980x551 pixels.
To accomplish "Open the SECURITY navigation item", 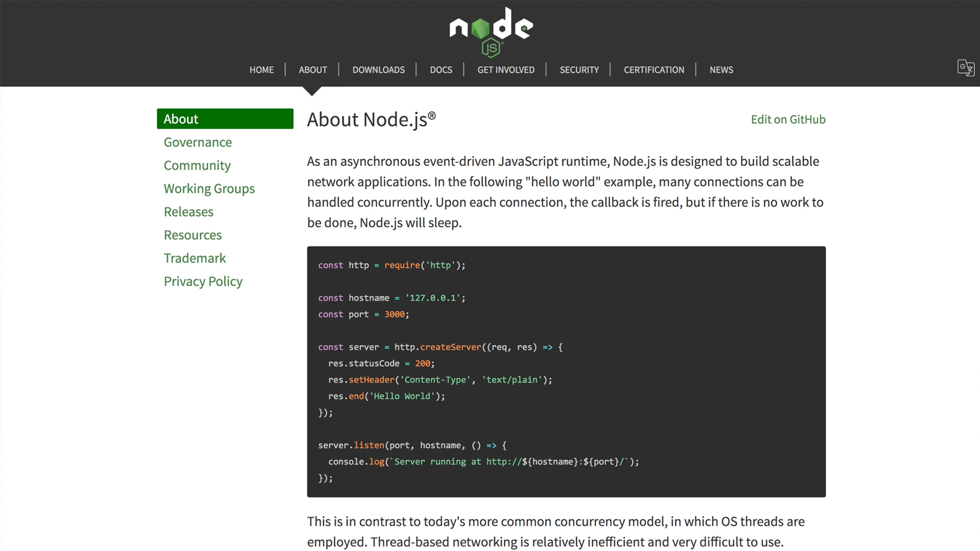I will (579, 70).
